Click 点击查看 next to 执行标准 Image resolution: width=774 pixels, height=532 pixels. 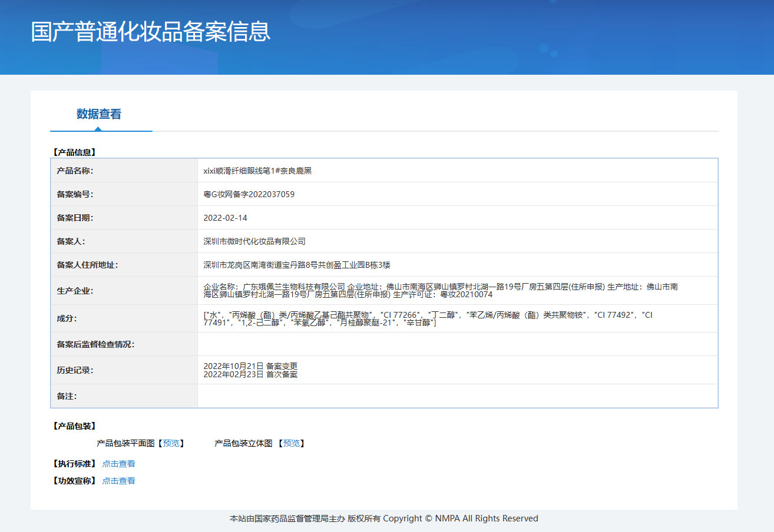pyautogui.click(x=118, y=464)
